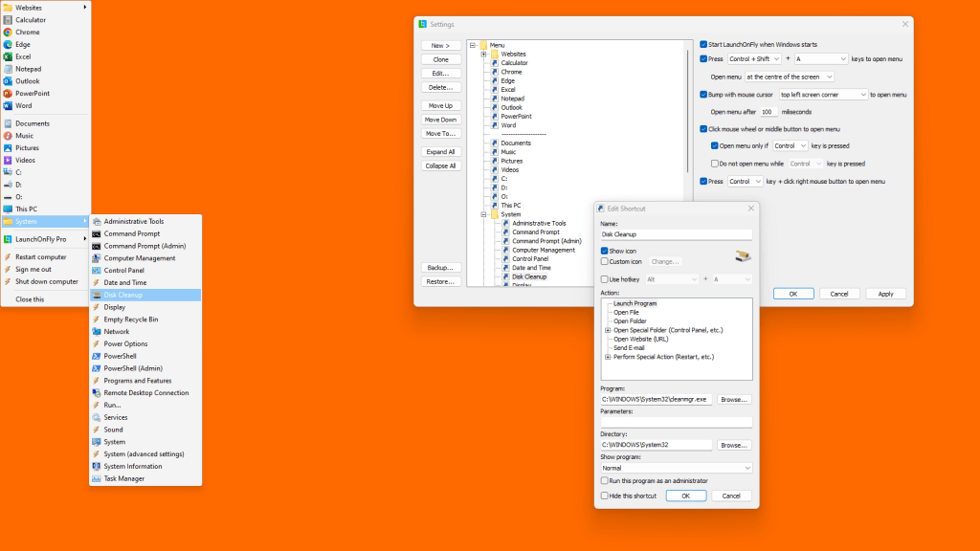Viewport: 980px width, 551px height.
Task: Click Browse next to the Program path
Action: point(734,399)
